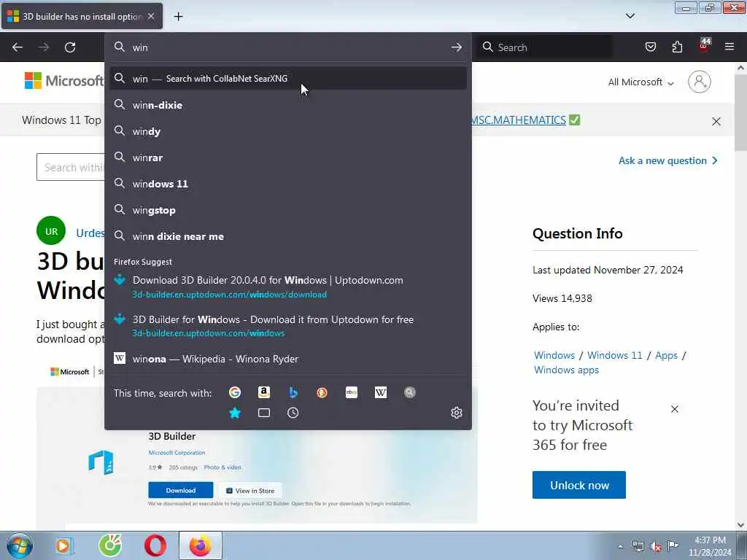Open the media player taskbar icon

tap(63, 545)
